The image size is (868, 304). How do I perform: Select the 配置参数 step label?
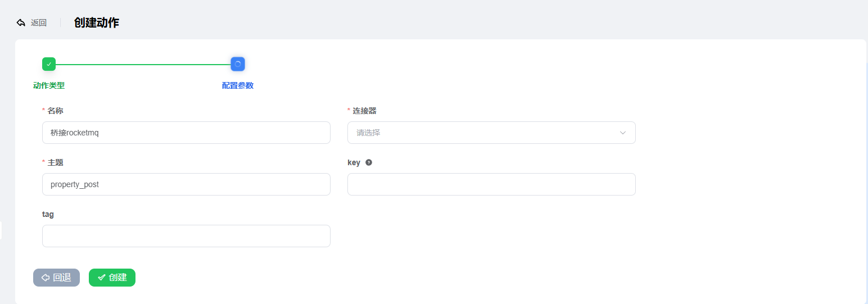pyautogui.click(x=238, y=85)
